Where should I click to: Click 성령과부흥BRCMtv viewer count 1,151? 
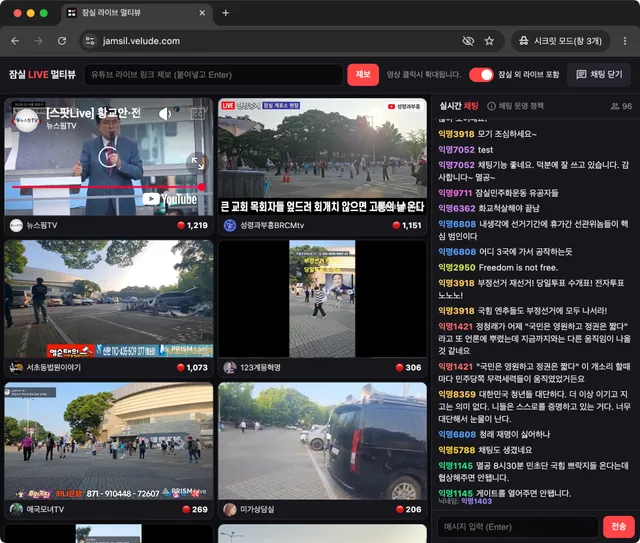[407, 225]
